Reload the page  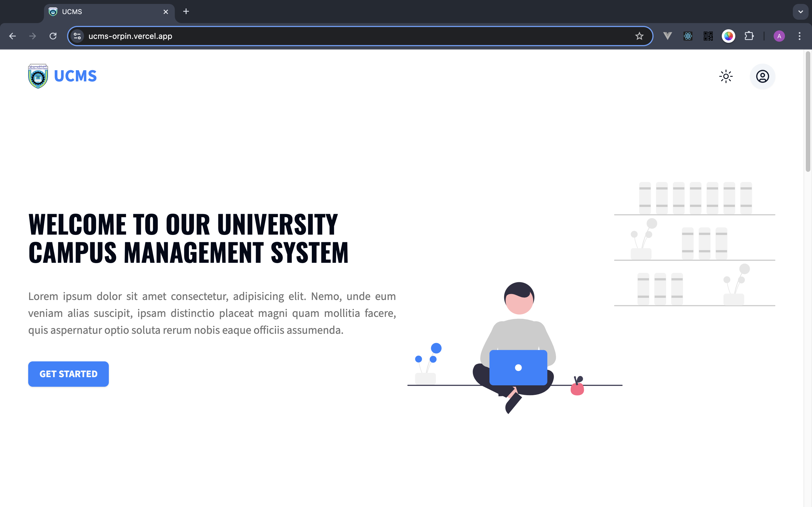pyautogui.click(x=53, y=36)
